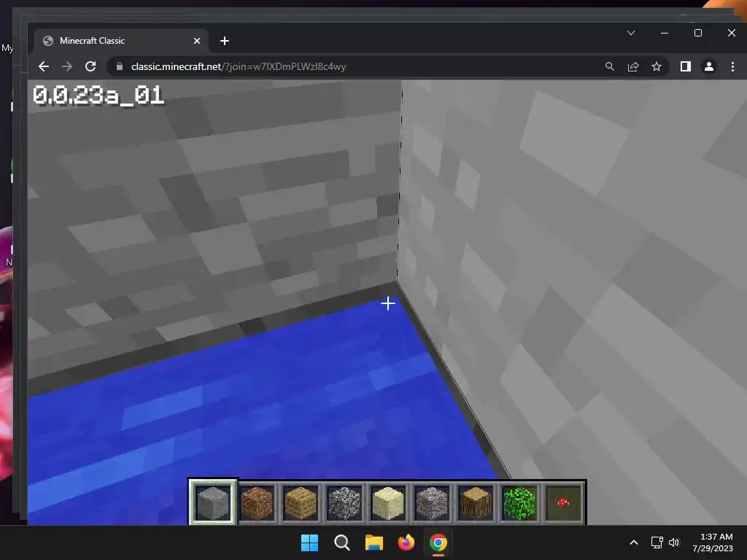The image size is (747, 560).
Task: Reload the Minecraft Classic page
Action: click(90, 66)
